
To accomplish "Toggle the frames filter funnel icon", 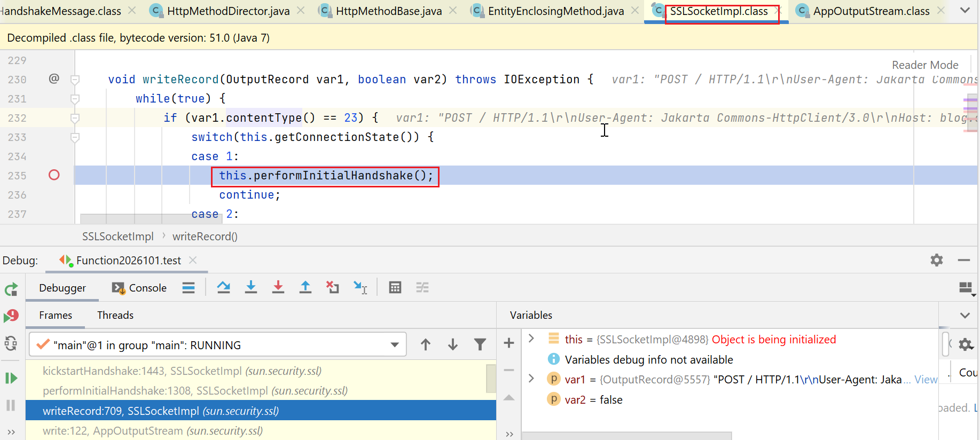I will point(480,345).
